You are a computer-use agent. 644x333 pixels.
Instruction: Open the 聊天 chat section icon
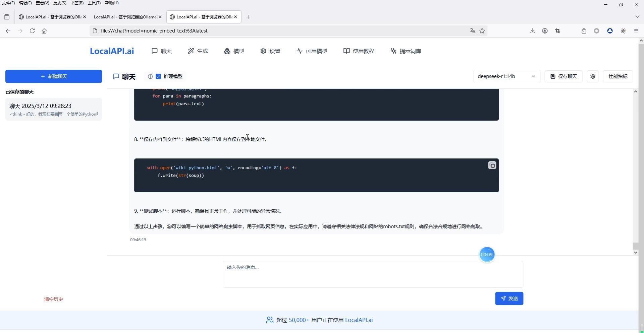click(x=155, y=51)
